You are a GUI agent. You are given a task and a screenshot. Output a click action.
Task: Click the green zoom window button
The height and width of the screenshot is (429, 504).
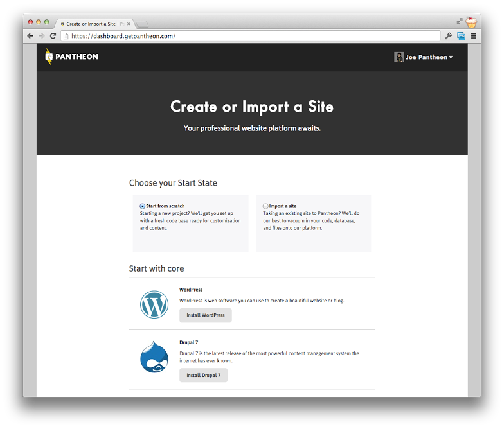point(46,22)
